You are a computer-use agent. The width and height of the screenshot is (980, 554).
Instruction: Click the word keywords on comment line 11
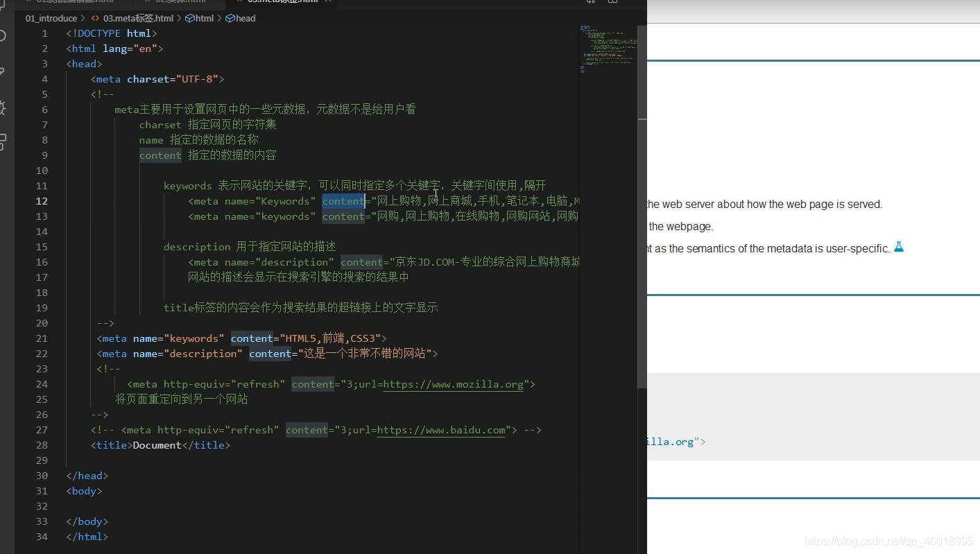188,186
